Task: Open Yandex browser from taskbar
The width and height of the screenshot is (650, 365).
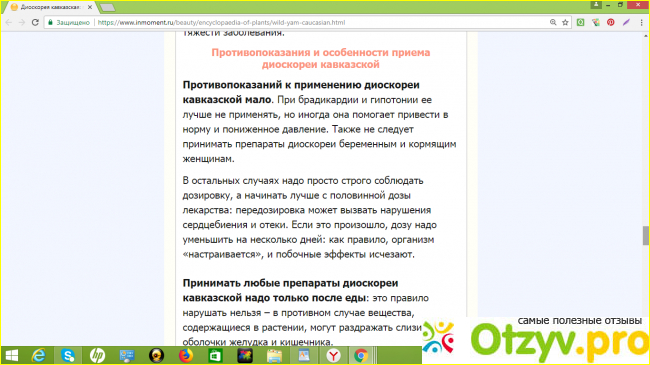Action: click(333, 355)
